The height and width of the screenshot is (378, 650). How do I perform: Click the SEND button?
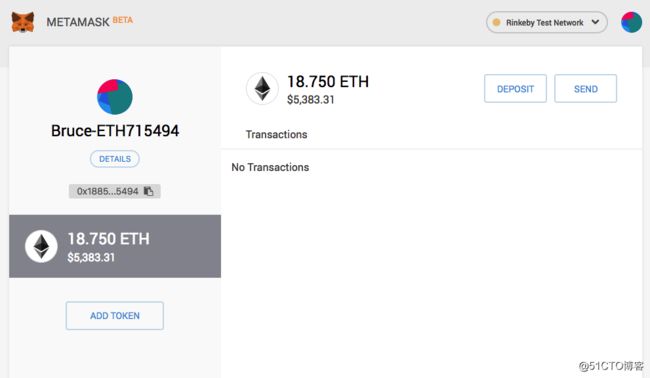pos(585,89)
